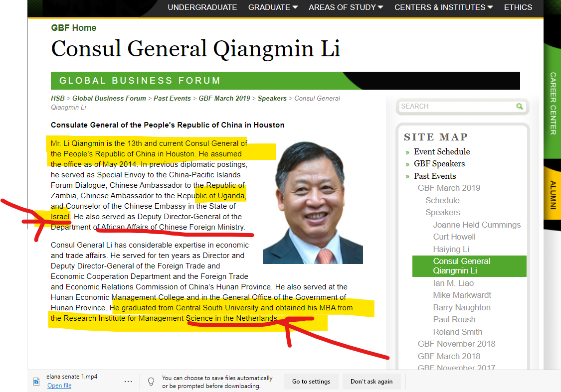Select GBF November 2018 in site map
Viewport: 561px width, 392px height.
click(456, 344)
